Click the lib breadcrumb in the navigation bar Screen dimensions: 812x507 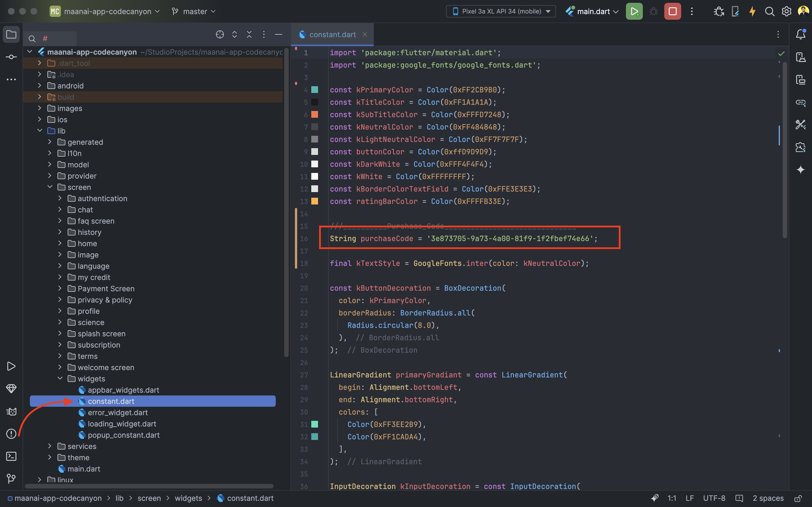120,498
